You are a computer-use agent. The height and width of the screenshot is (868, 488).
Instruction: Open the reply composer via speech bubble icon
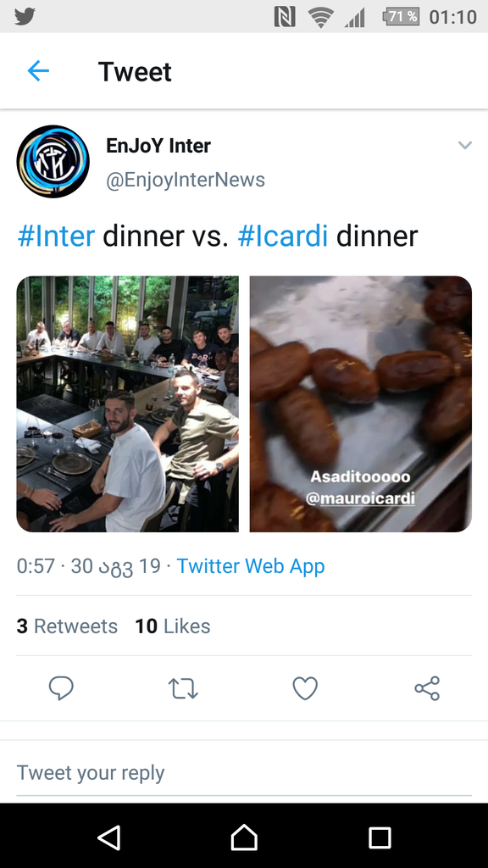click(60, 689)
